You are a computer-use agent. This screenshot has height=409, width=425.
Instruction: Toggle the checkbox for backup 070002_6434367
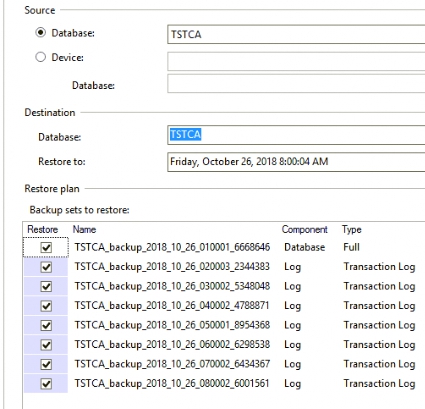tap(46, 364)
